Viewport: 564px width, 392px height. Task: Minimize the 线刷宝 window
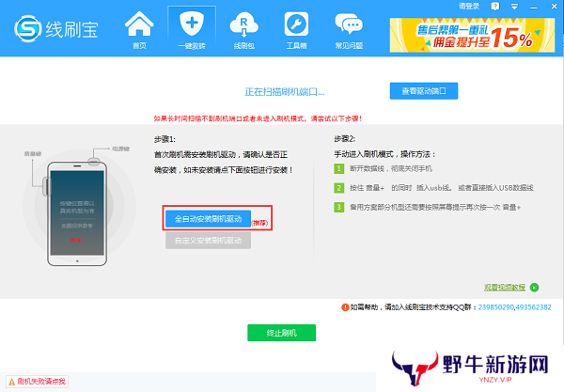coord(533,8)
